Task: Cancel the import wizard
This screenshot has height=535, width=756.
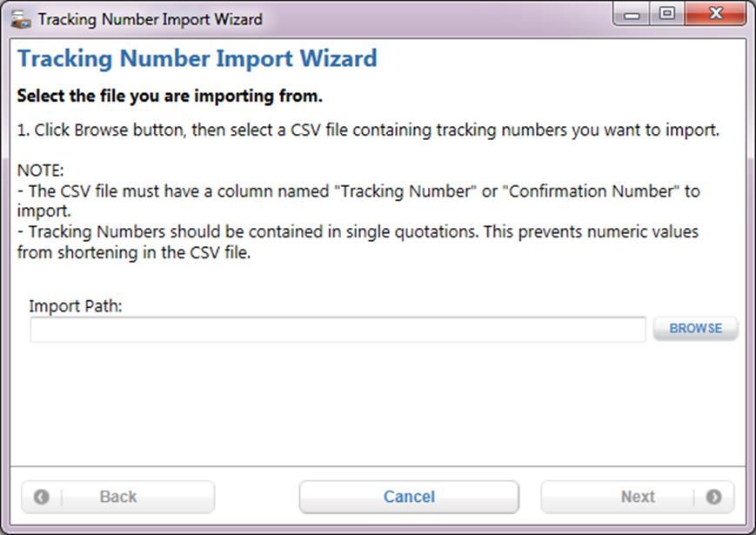Action: point(409,497)
